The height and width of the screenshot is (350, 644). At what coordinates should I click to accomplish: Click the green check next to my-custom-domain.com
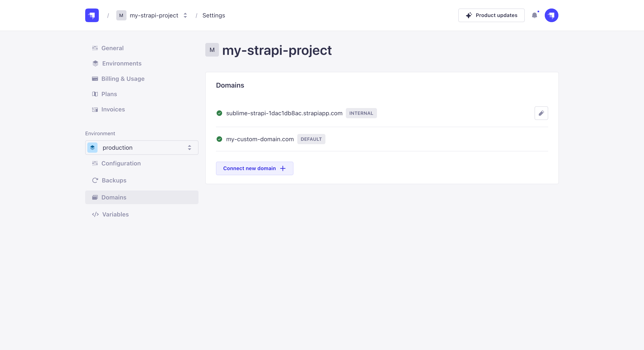219,139
